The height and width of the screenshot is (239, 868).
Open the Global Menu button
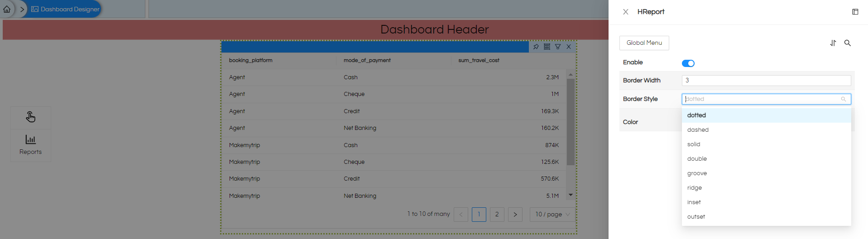(644, 43)
